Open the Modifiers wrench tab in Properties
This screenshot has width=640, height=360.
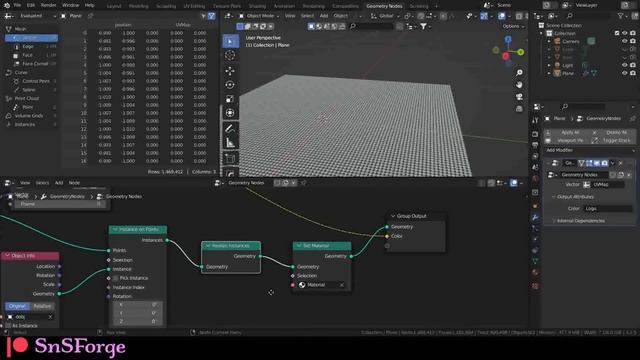click(x=535, y=217)
